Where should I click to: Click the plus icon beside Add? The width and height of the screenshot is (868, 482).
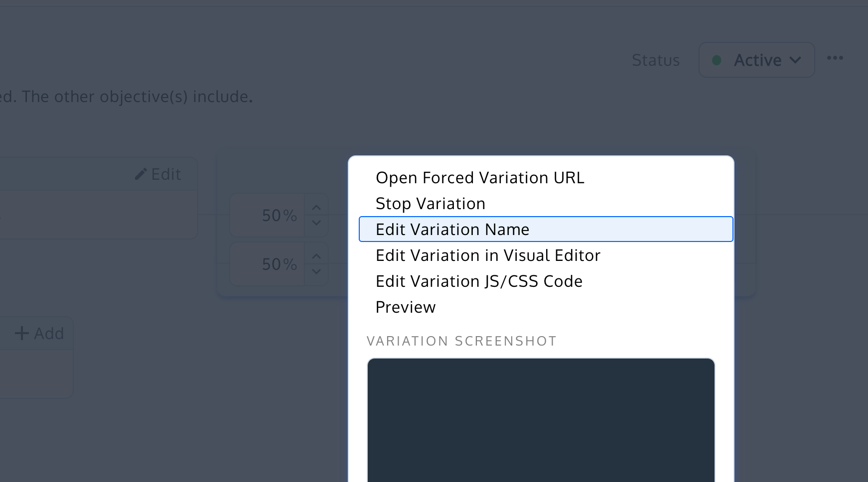pyautogui.click(x=22, y=333)
